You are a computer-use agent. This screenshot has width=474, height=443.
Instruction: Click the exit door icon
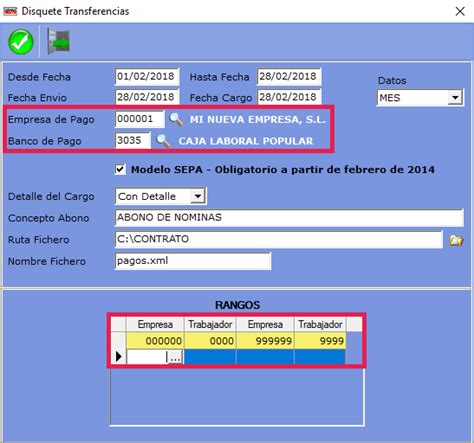click(x=59, y=41)
